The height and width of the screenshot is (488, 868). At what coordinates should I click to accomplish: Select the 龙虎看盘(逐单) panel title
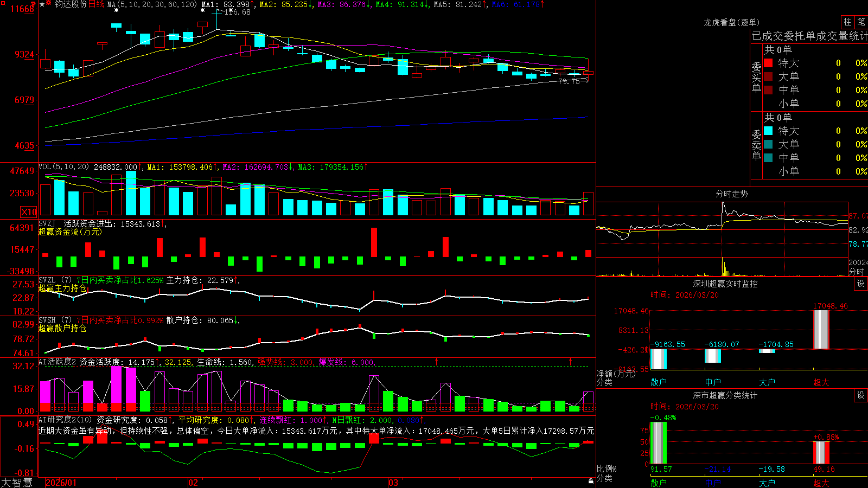click(731, 22)
